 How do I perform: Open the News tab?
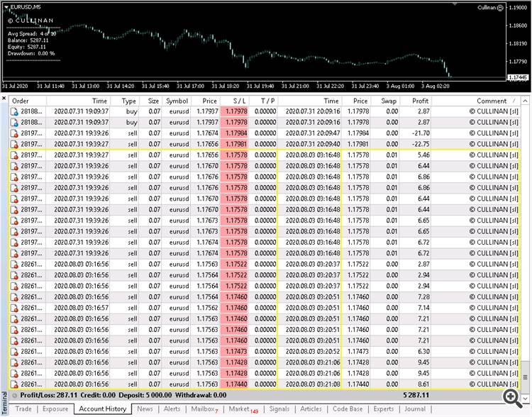tap(145, 409)
